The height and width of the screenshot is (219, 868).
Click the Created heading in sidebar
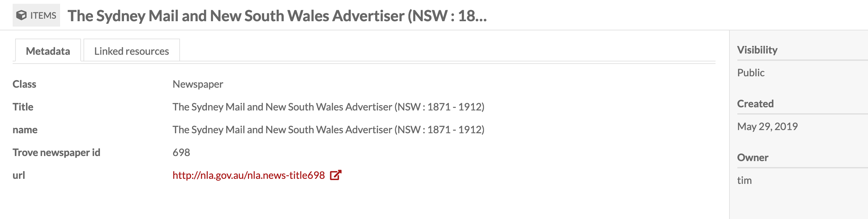pyautogui.click(x=755, y=103)
